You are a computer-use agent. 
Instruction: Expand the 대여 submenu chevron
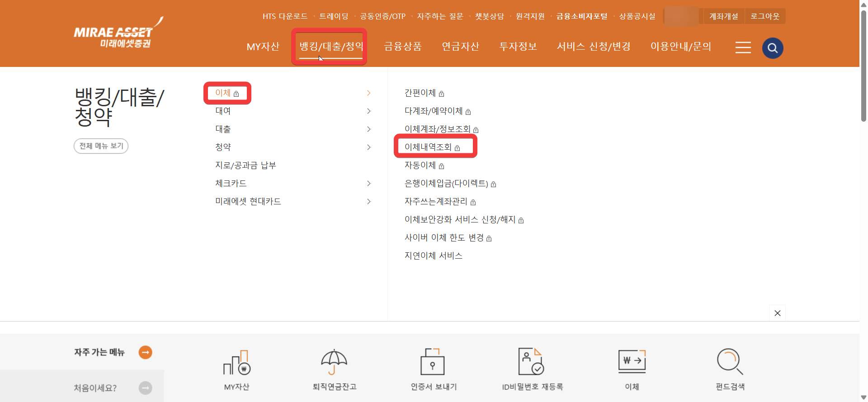369,111
